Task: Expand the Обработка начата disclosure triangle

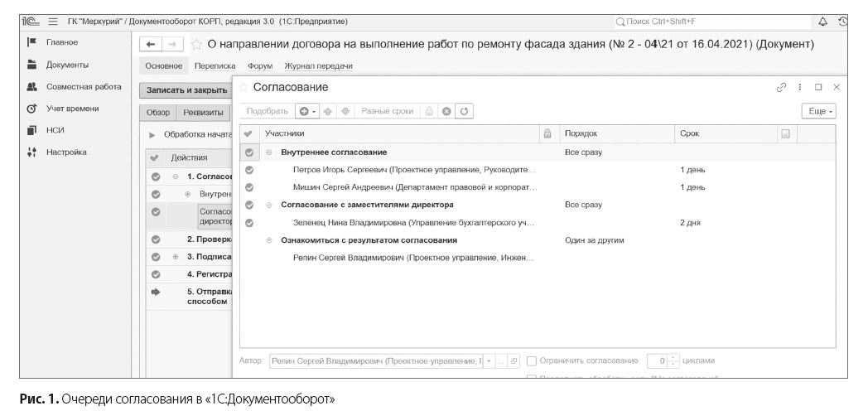Action: pyautogui.click(x=152, y=134)
